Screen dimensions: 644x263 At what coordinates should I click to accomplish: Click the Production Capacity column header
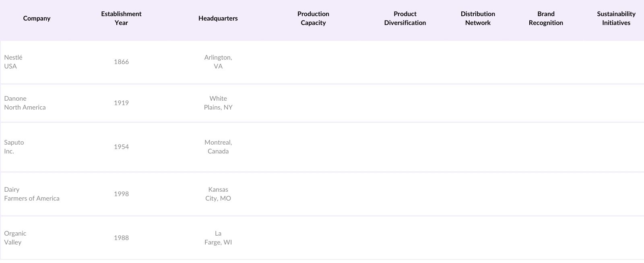coord(313,19)
